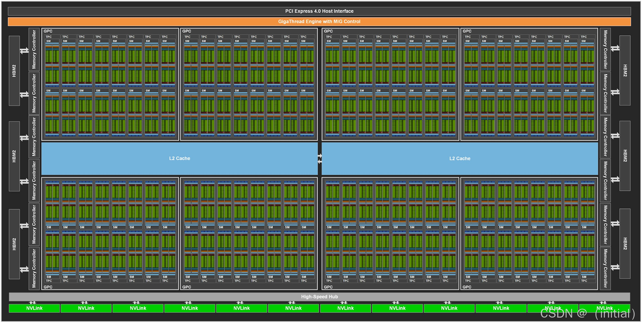Click the gray High-Speed Hub bar
644x324 pixels.
coord(319,297)
